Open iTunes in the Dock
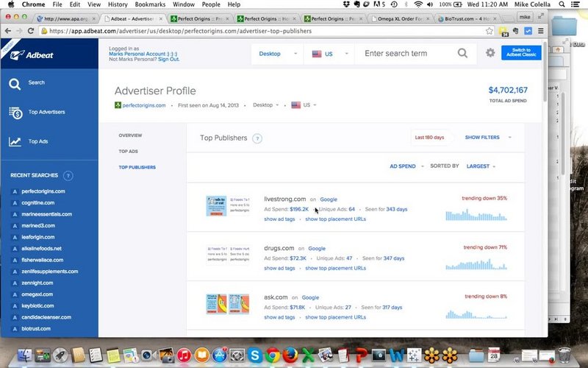 [184, 355]
